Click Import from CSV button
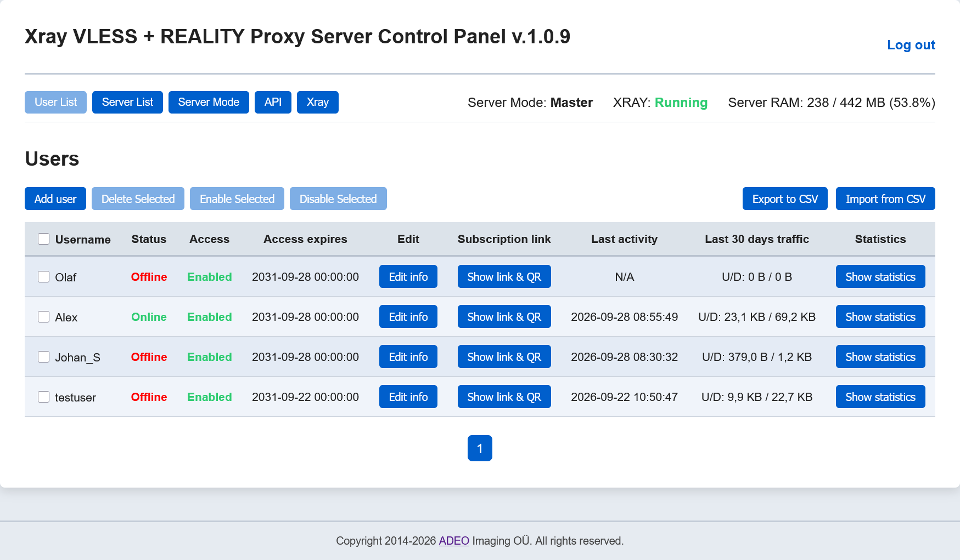 885,199
